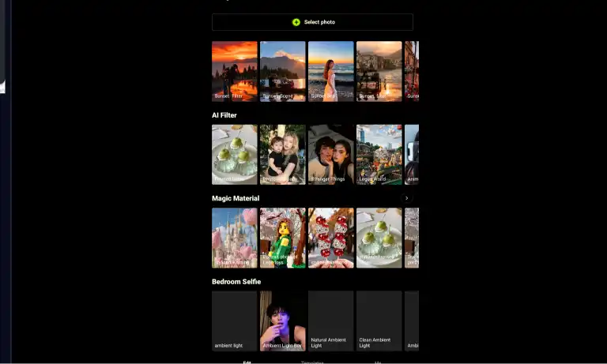Open the Clean Ambient Light card
This screenshot has width=607, height=364.
point(379,321)
